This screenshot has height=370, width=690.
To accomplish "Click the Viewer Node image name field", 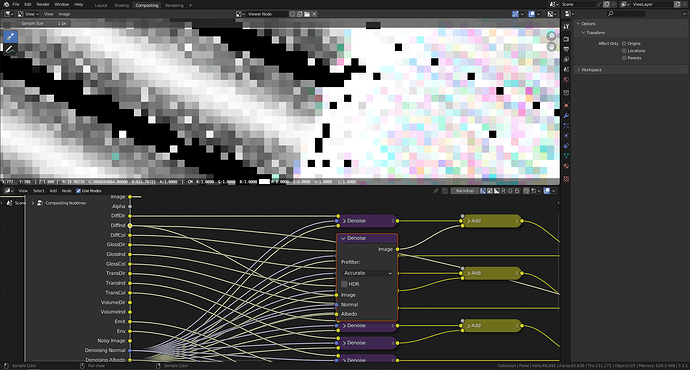I will (x=267, y=14).
